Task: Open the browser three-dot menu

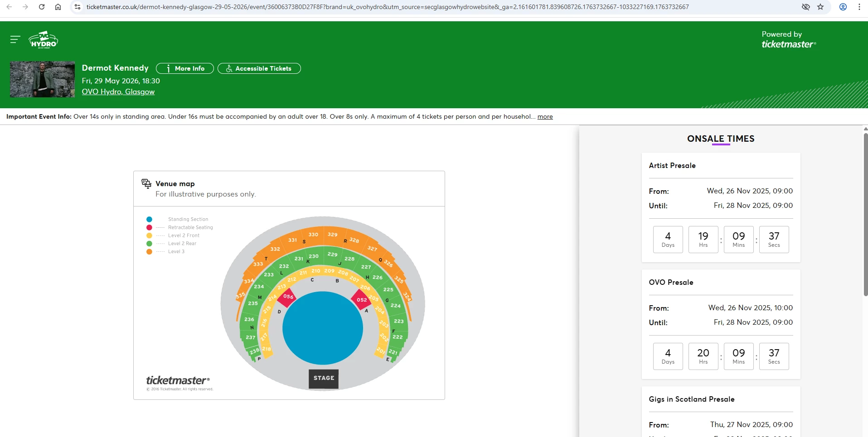Action: (859, 7)
